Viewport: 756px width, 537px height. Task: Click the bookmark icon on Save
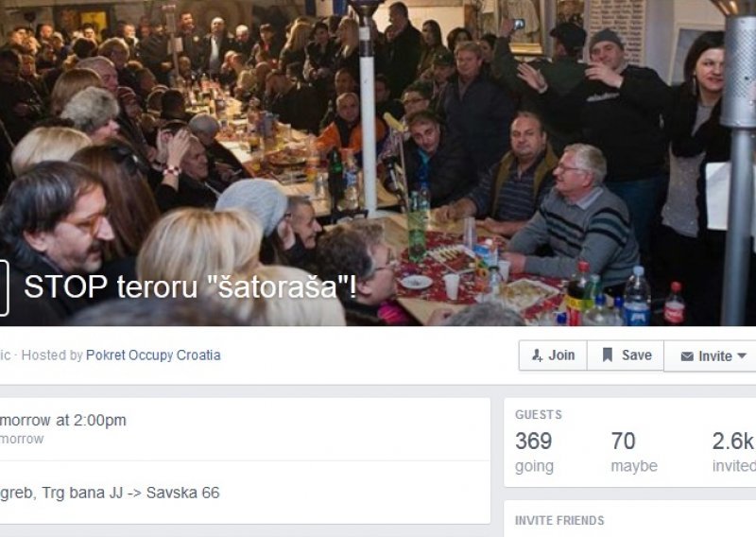[608, 355]
